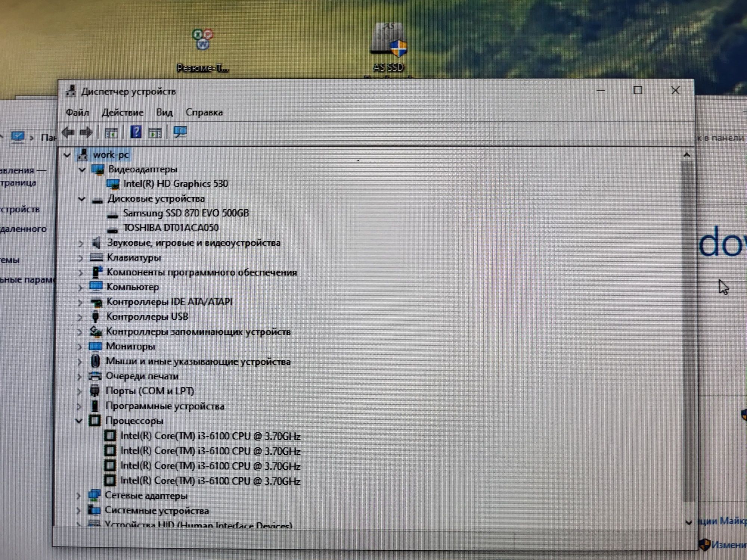The height and width of the screenshot is (560, 747).
Task: Select the Системные устройства folder icon
Action: [94, 510]
